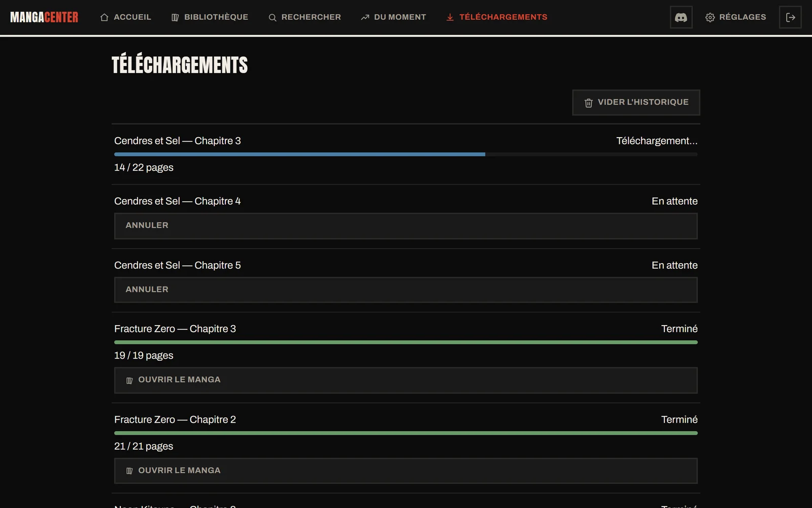The image size is (812, 508).
Task: Click the "14 / 22 pages" counter
Action: point(144,168)
